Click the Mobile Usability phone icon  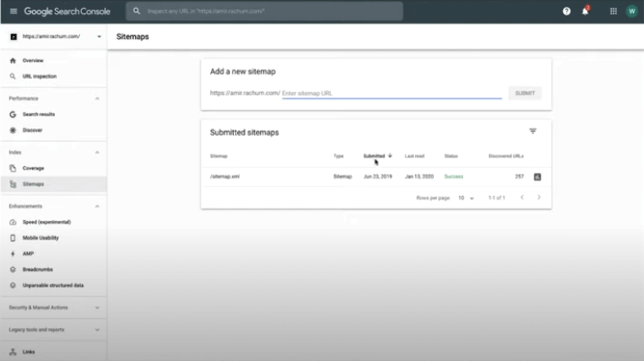[x=13, y=238]
